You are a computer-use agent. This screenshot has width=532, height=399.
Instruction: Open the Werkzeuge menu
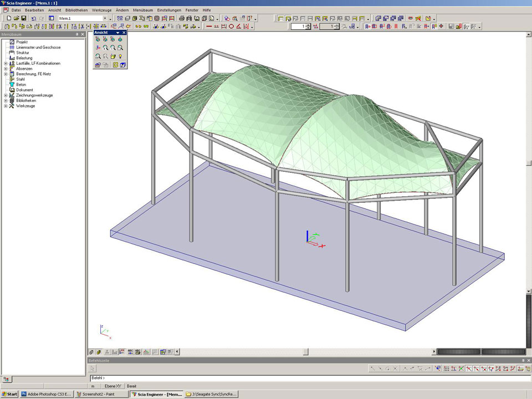[x=101, y=10]
